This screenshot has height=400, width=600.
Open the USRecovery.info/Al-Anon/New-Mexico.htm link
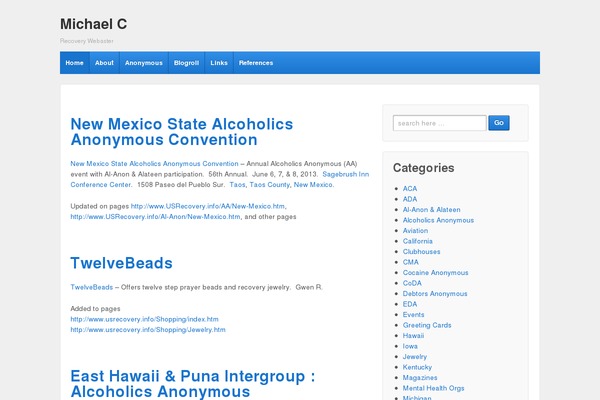pos(155,217)
